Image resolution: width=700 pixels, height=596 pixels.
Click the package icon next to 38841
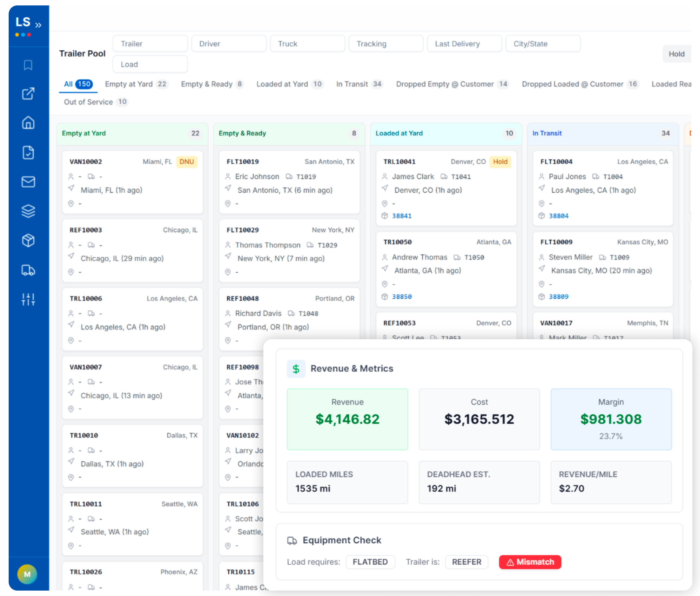[384, 216]
